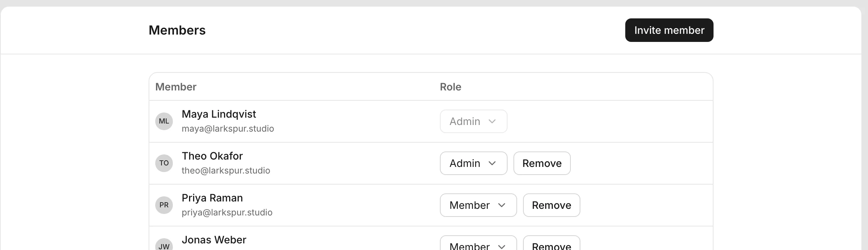
Task: Click the PR avatar for Priya Raman
Action: tap(164, 205)
